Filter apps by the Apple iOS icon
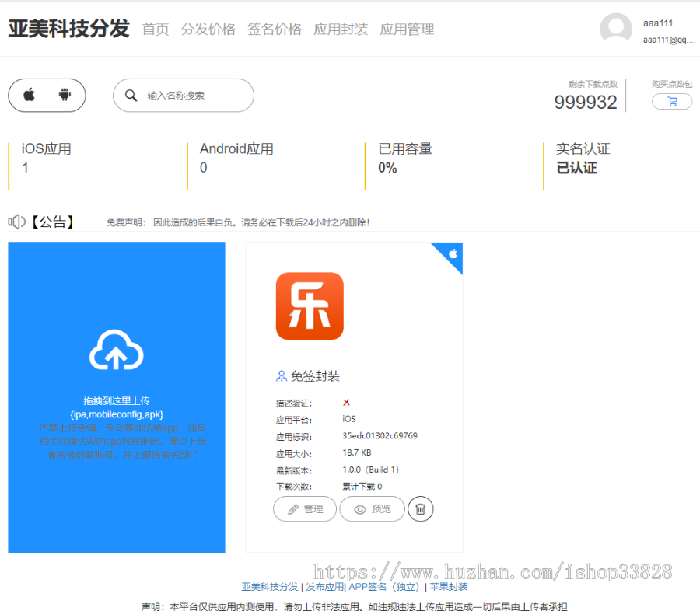This screenshot has height=611, width=700. click(28, 95)
